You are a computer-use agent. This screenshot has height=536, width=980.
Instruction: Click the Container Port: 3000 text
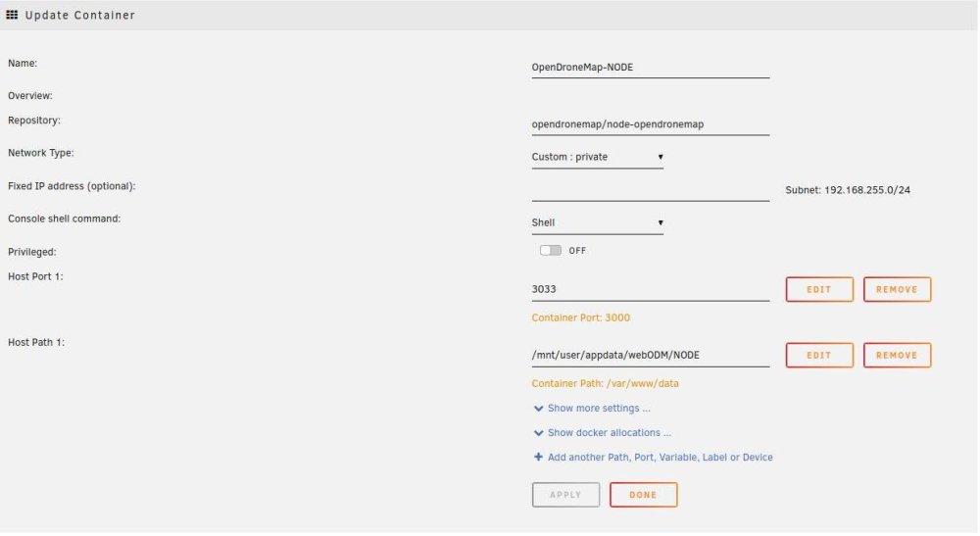tap(580, 318)
